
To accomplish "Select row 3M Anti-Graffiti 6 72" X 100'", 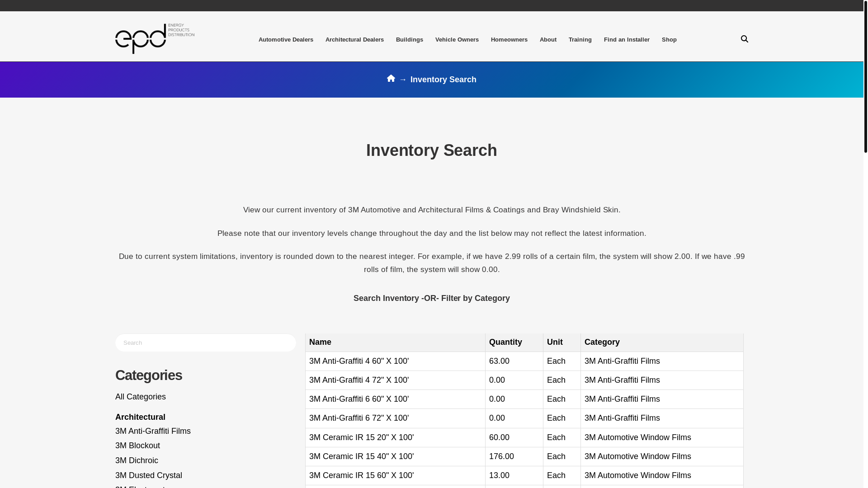I will pos(524,418).
